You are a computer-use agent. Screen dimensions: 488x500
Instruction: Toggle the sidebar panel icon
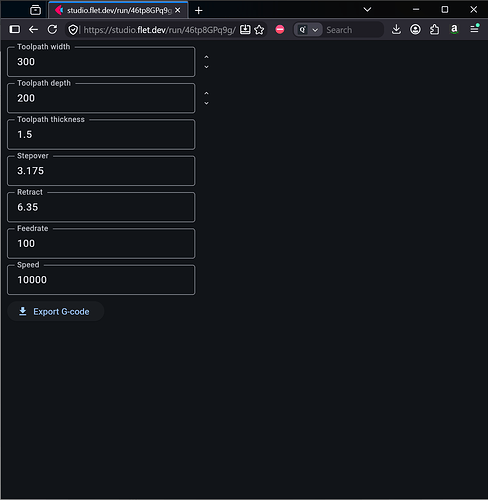[x=15, y=30]
